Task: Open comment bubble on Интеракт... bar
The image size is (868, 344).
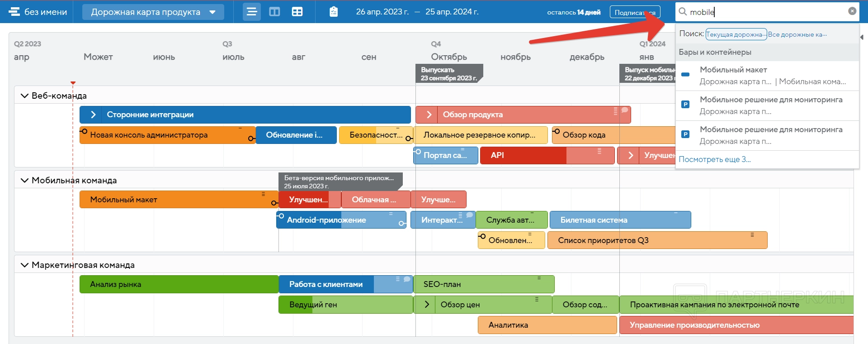Action: coord(470,215)
